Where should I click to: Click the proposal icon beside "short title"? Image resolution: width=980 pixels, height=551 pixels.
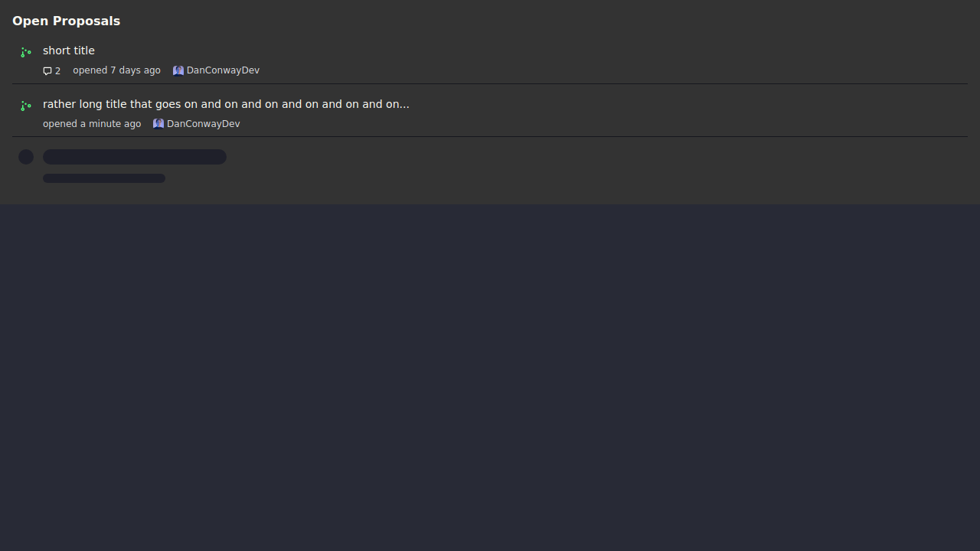click(x=26, y=52)
